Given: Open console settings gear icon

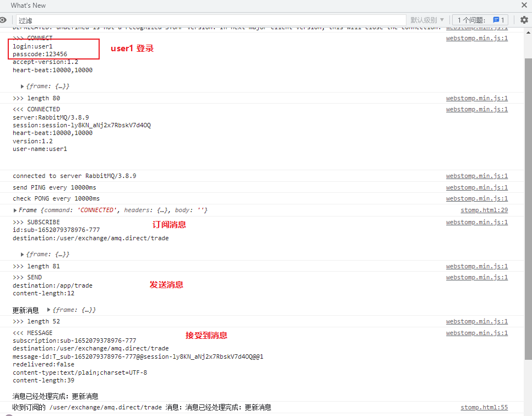Looking at the screenshot, I should tap(524, 20).
